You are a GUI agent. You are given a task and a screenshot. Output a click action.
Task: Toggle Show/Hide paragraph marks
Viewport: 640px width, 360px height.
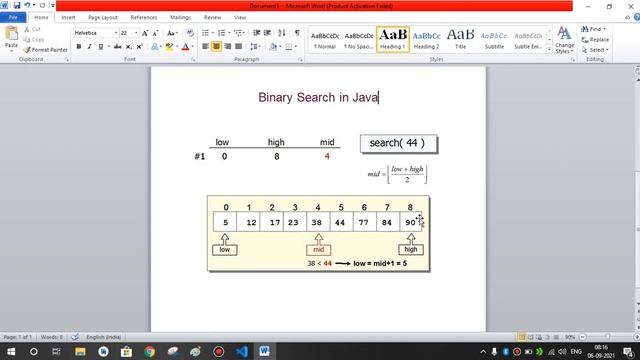click(297, 33)
